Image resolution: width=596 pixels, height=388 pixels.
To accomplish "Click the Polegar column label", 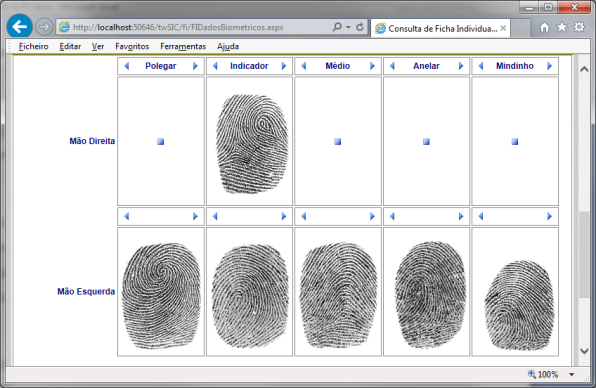I will pos(160,66).
